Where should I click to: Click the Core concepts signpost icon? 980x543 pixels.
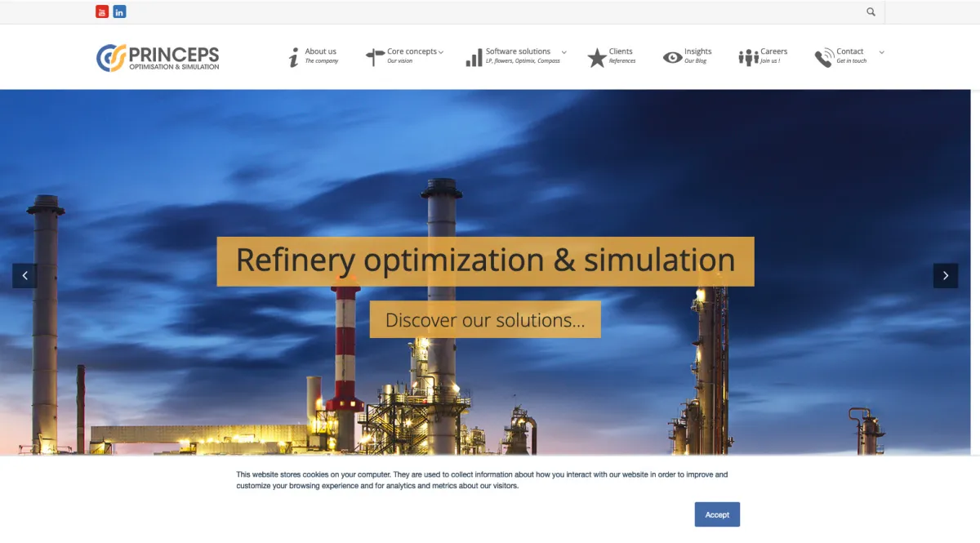(375, 57)
